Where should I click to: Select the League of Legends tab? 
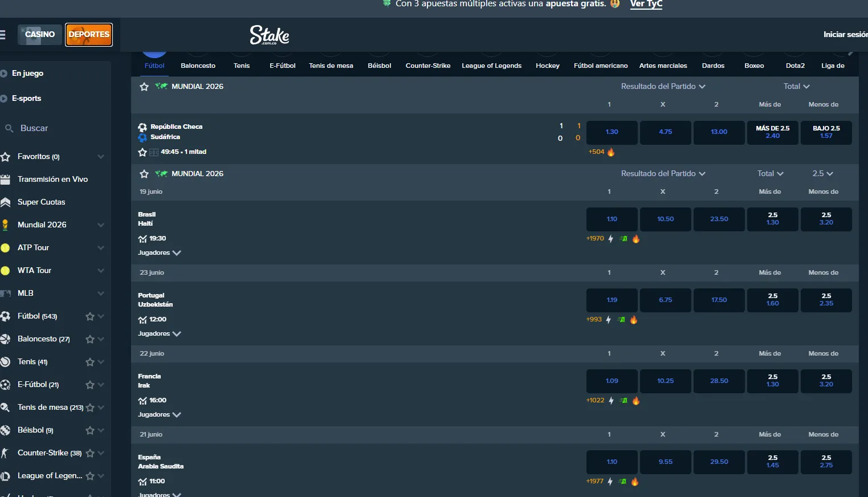point(491,66)
